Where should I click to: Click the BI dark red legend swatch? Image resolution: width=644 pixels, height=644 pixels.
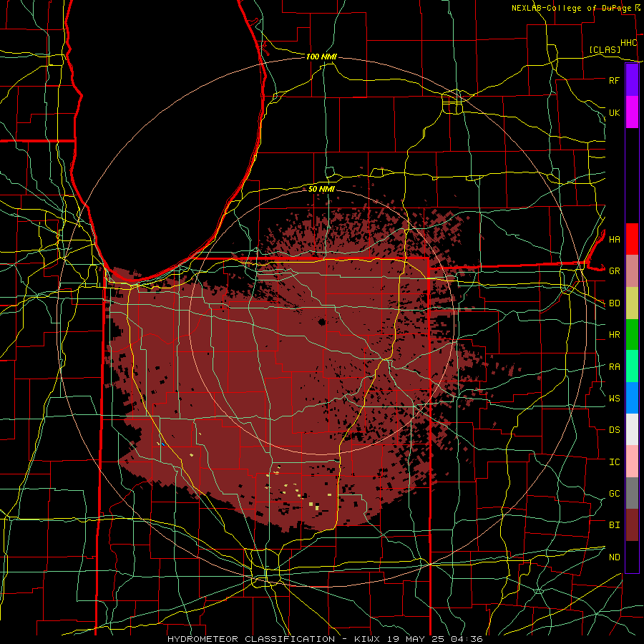pyautogui.click(x=632, y=525)
